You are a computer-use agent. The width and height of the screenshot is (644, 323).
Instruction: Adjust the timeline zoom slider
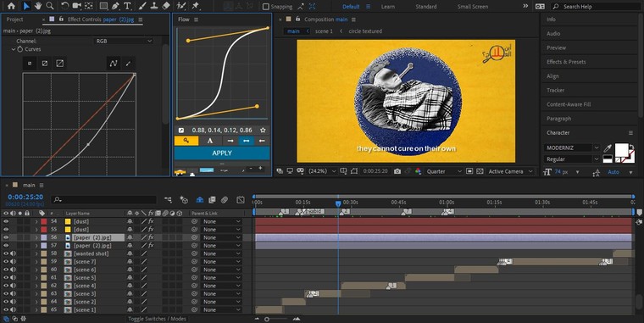[x=268, y=319]
